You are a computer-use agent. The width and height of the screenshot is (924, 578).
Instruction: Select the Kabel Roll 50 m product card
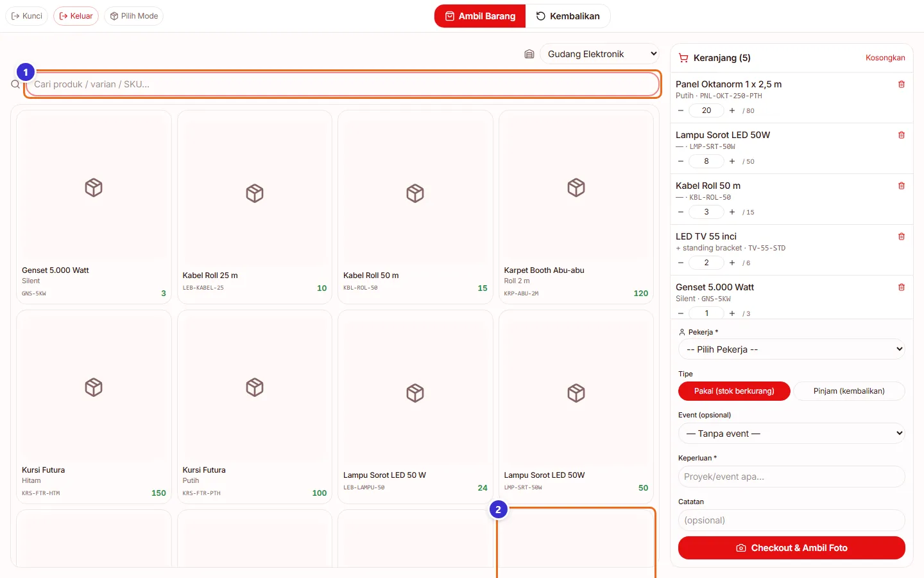(x=415, y=207)
